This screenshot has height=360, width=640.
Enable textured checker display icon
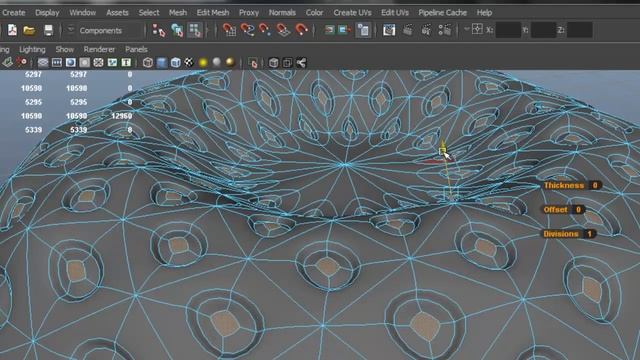[x=189, y=62]
